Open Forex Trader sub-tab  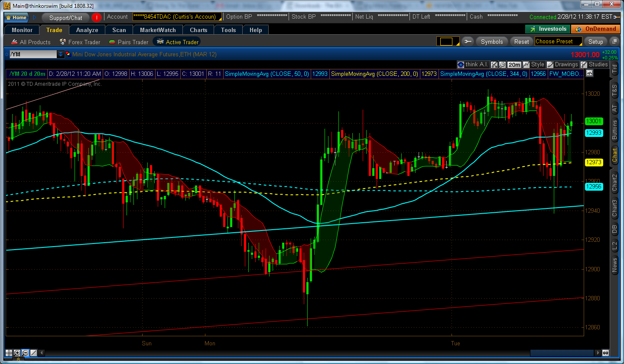(x=79, y=42)
